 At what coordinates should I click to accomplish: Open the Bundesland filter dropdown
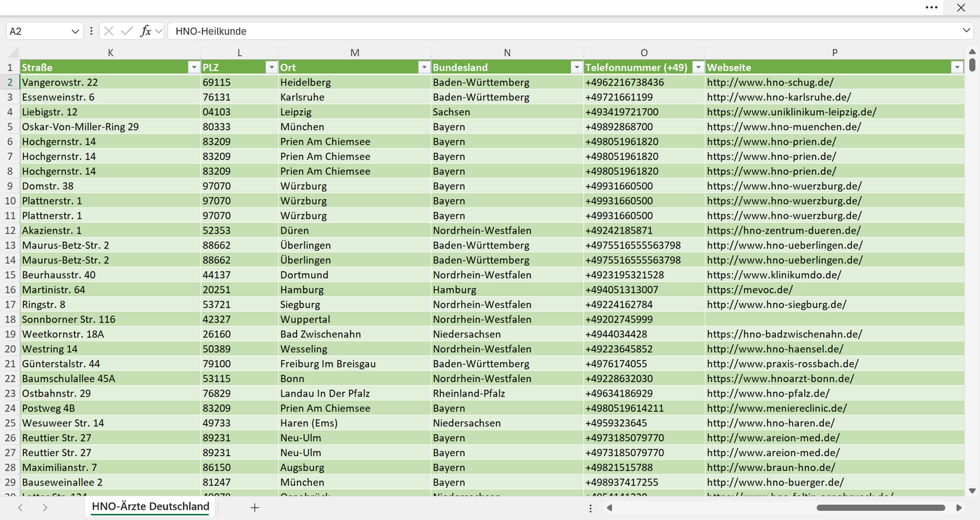click(x=576, y=67)
